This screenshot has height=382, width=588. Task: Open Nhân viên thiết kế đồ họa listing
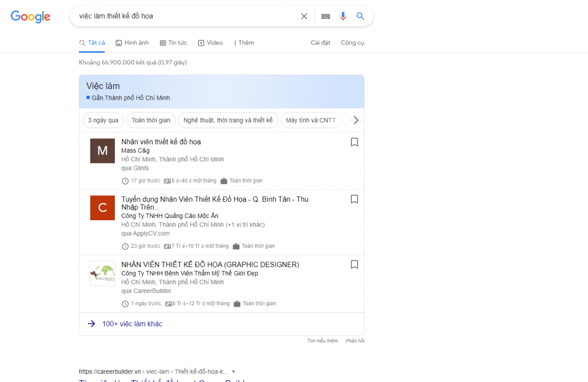tap(161, 142)
